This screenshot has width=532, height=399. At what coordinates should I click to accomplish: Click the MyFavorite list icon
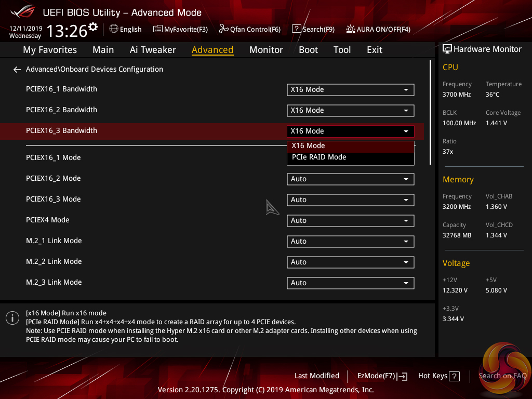[x=158, y=29]
